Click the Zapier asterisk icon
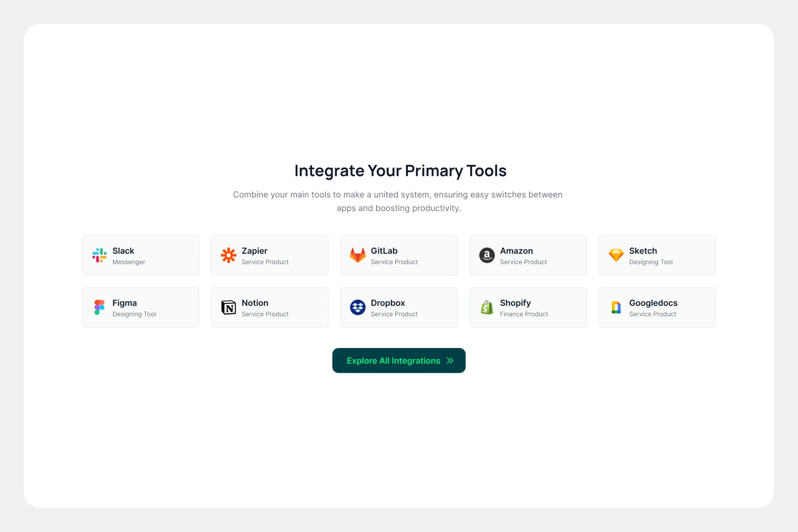This screenshot has width=798, height=532. tap(228, 255)
